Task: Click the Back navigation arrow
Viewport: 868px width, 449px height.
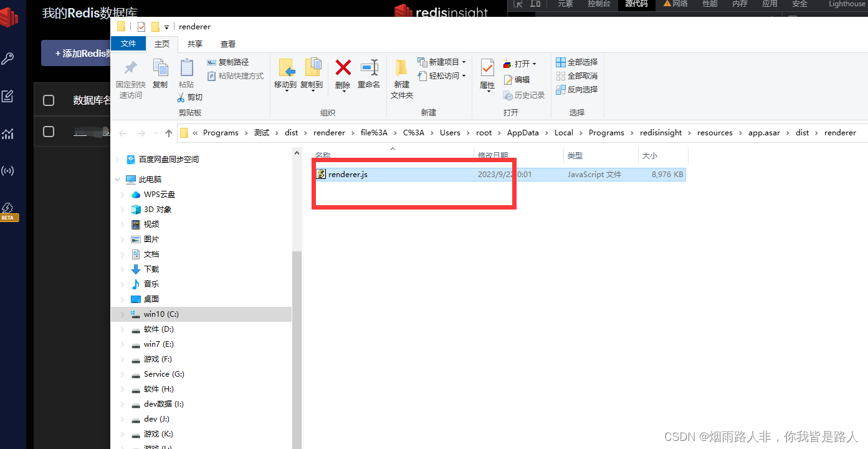Action: click(x=123, y=133)
